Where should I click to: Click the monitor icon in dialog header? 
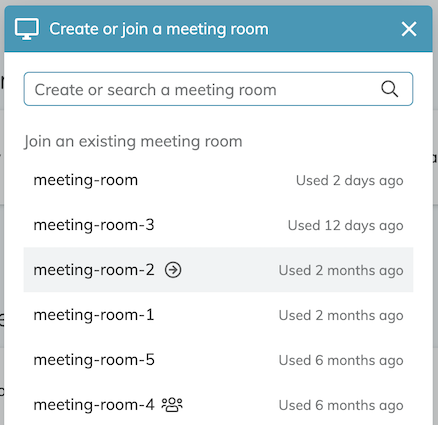pyautogui.click(x=27, y=29)
